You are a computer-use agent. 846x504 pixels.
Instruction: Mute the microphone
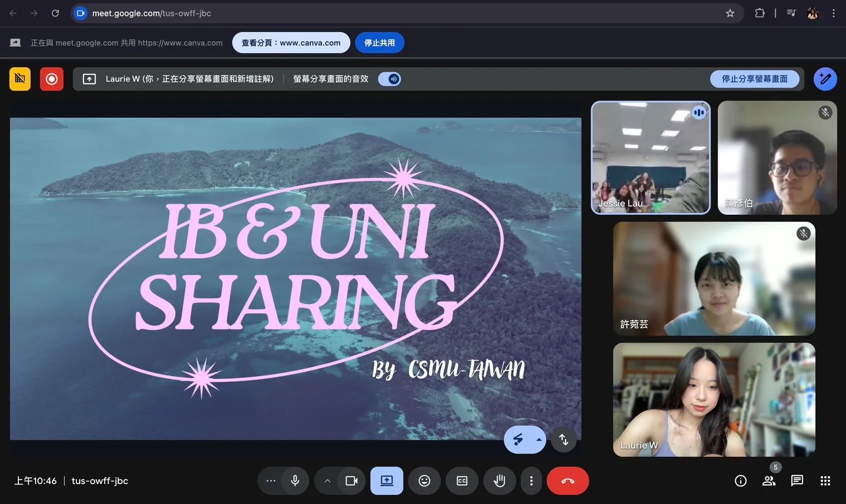point(295,481)
